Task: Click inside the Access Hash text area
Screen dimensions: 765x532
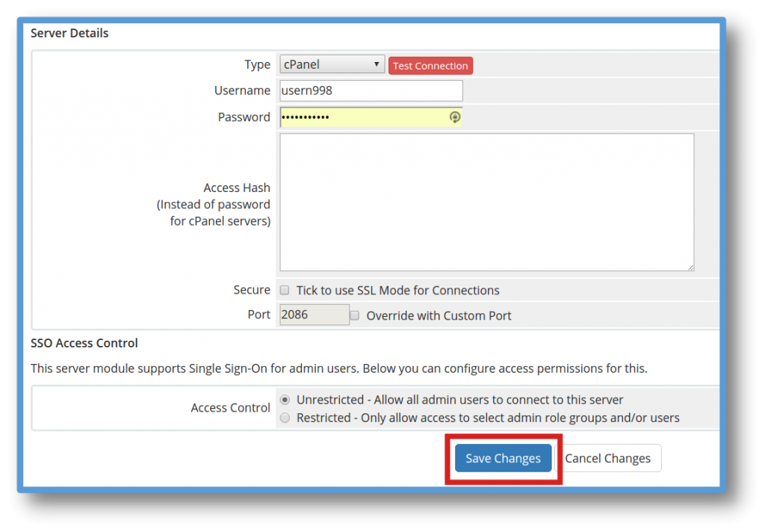Action: pyautogui.click(x=486, y=202)
